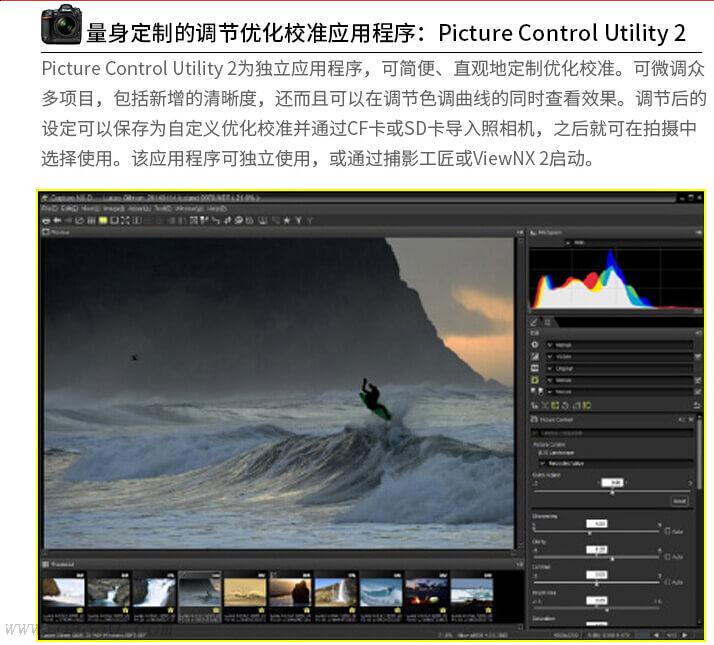Open the File menu in Capture NX-D
Viewport: 714px width, 645px height.
[50, 209]
